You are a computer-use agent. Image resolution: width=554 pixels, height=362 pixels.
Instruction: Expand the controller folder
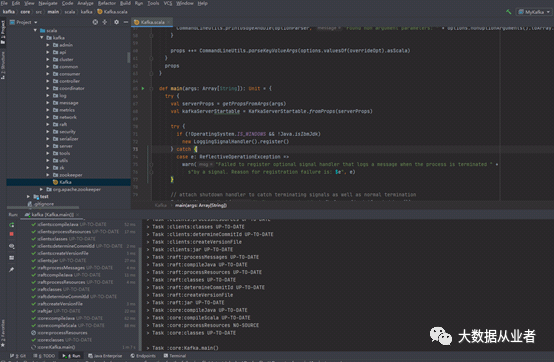[x=48, y=81]
